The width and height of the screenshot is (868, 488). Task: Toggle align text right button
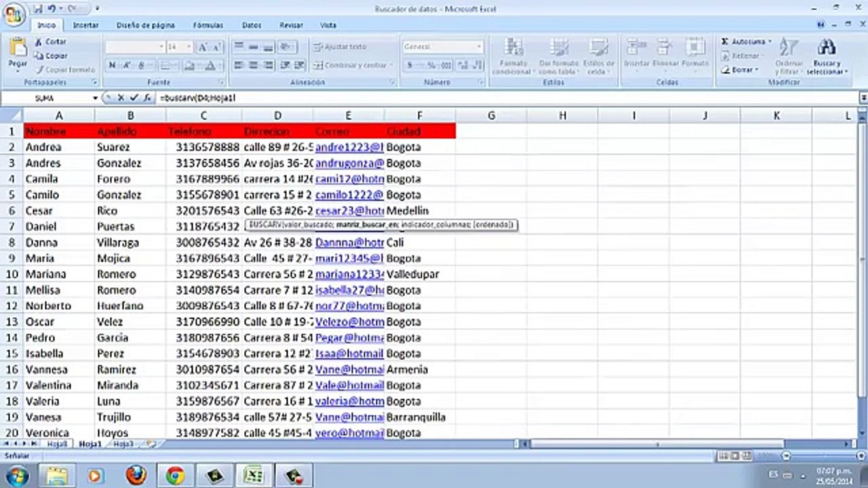(267, 65)
